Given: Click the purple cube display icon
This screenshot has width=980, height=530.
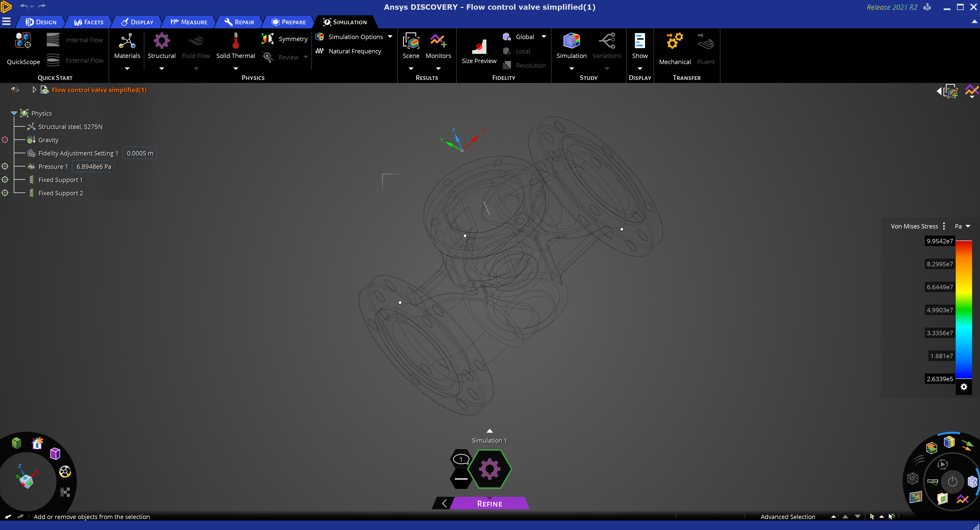Looking at the screenshot, I should (55, 454).
